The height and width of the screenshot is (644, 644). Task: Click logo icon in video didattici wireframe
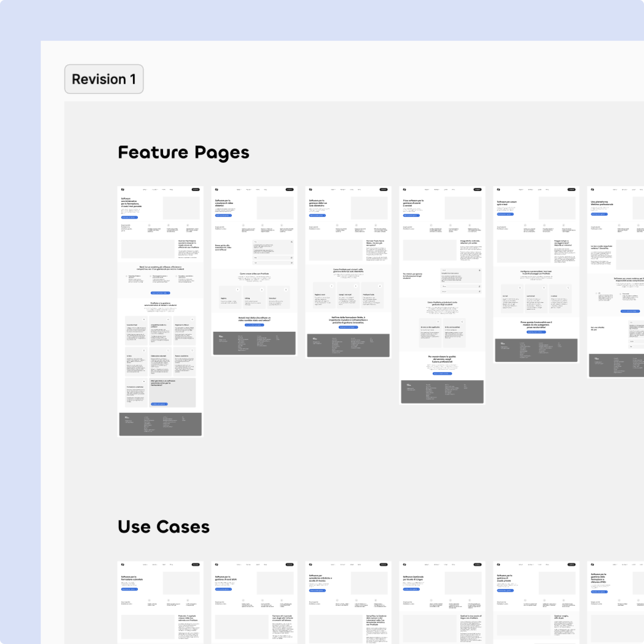tap(217, 190)
